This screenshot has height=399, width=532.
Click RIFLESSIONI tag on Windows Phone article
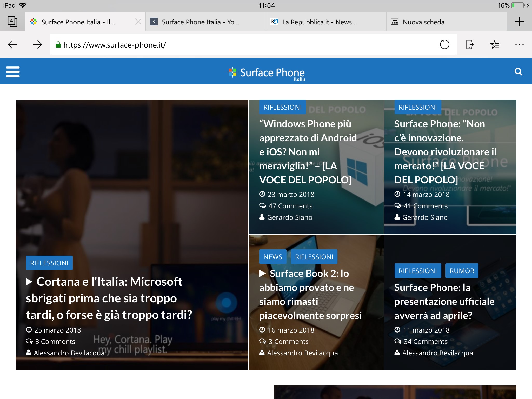(x=283, y=107)
